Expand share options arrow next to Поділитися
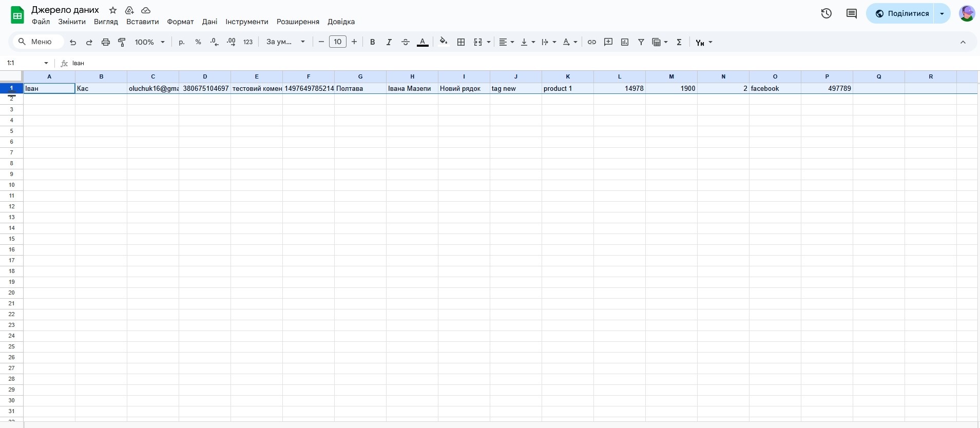This screenshot has width=980, height=428. point(942,13)
